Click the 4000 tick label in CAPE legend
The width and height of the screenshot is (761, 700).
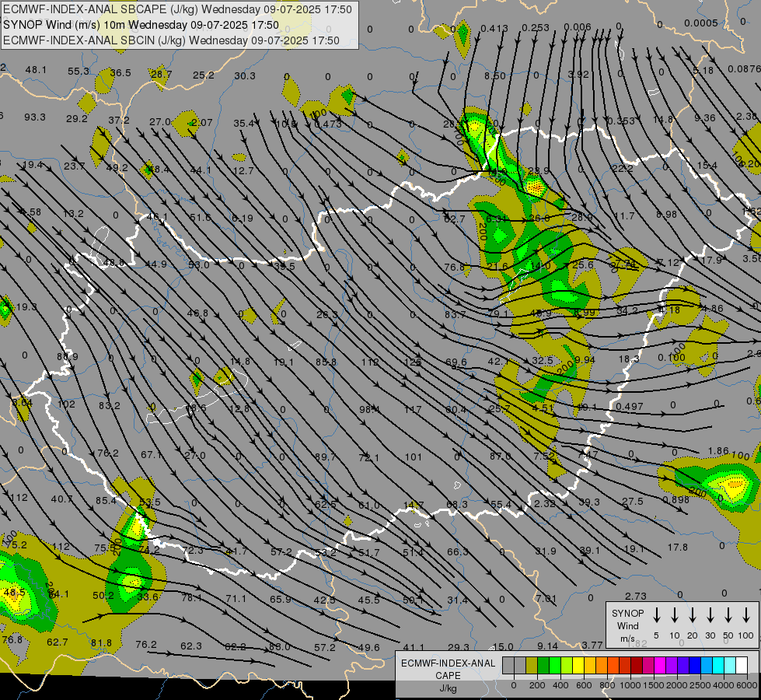(724, 684)
